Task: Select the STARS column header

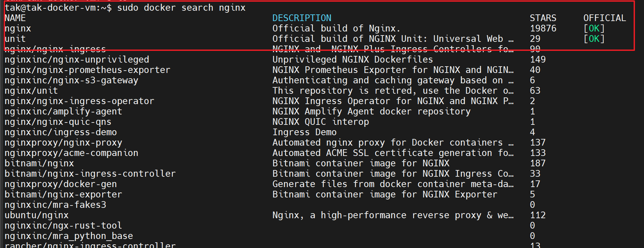Action: (543, 18)
